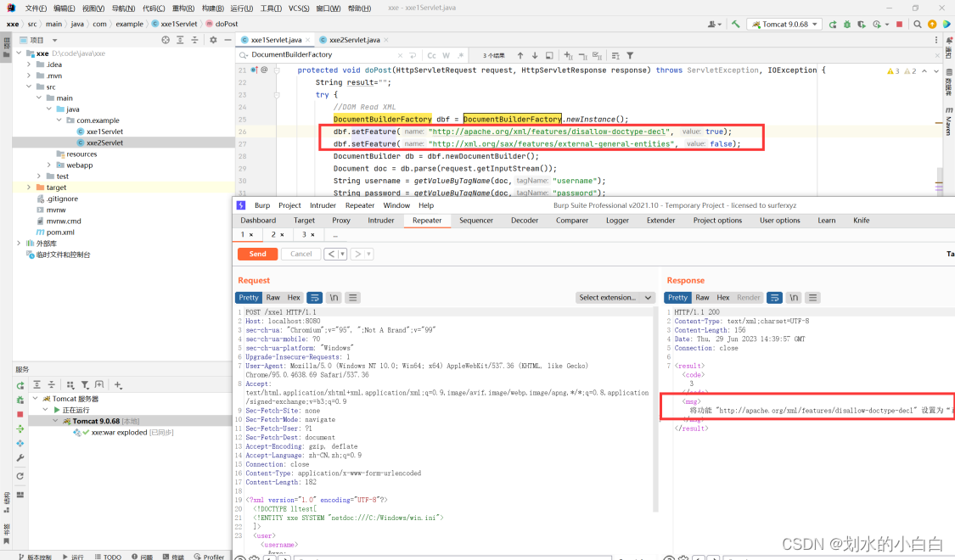Send the Burp Repeater request

point(257,254)
